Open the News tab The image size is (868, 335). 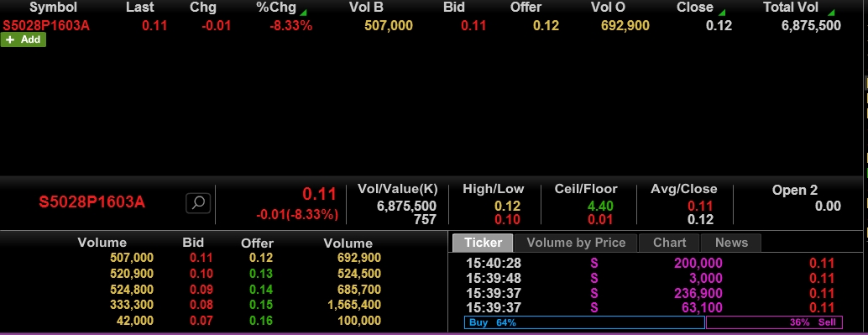(x=730, y=243)
